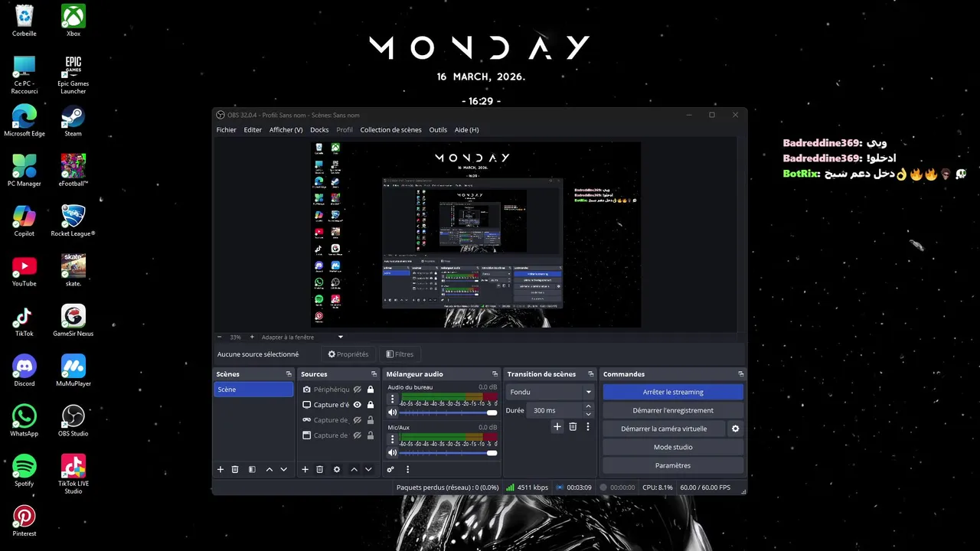
Task: Open the Adapter à la fenêtre zoom dropdown
Action: point(302,337)
